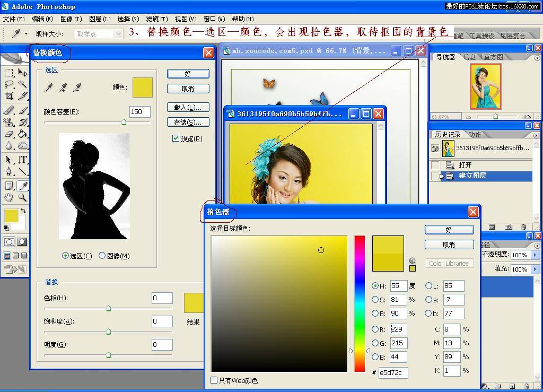Screen dimensions: 543x392
Task: Open the 选择(S) menu
Action: (x=128, y=19)
